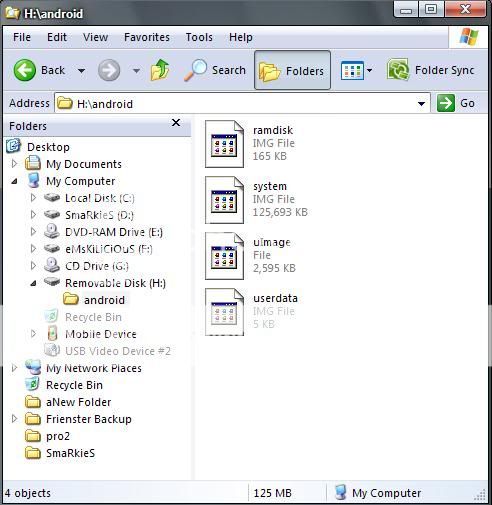492x505 pixels.
Task: Select Removable Disk (H:)
Action: point(115,283)
